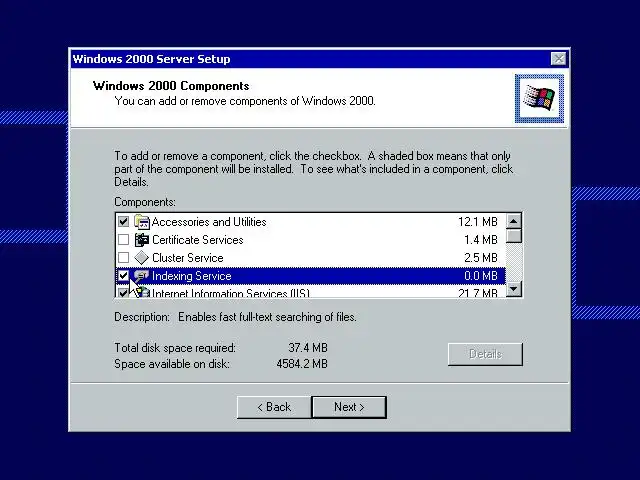
Task: Toggle Internet Information Services checkbox
Action: pyautogui.click(x=123, y=292)
